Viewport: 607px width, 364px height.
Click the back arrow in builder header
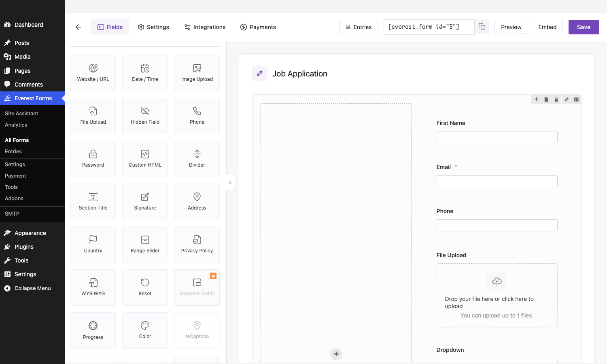coord(79,27)
